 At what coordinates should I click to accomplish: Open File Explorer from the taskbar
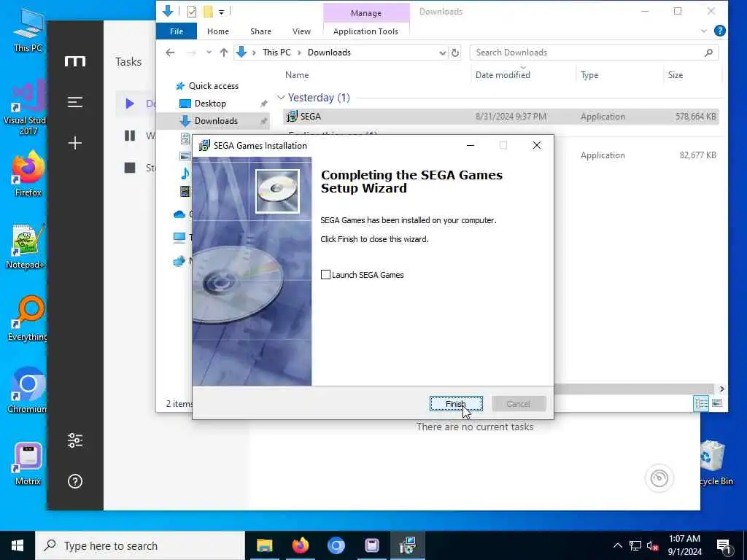(x=264, y=545)
